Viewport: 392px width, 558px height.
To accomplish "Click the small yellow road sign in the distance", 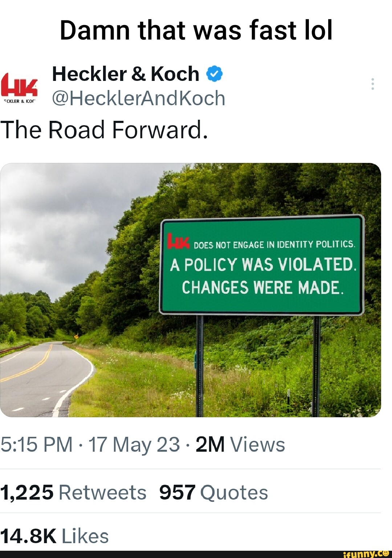I will click(76, 337).
